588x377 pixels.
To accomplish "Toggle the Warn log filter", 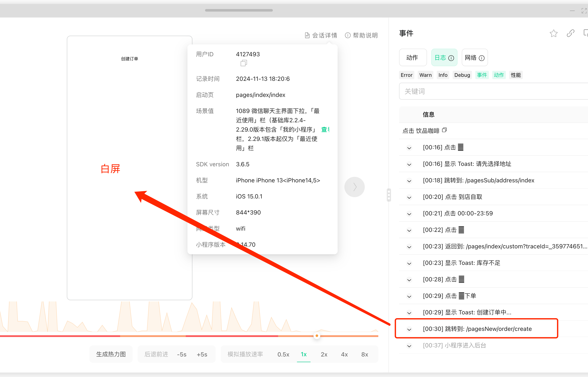I will 425,75.
